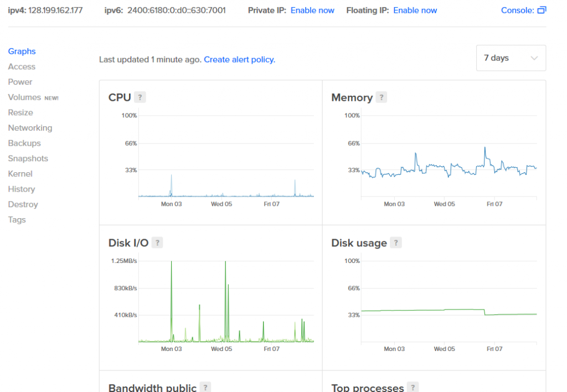The image size is (567, 392).
Task: Open the Networking section
Action: (30, 128)
